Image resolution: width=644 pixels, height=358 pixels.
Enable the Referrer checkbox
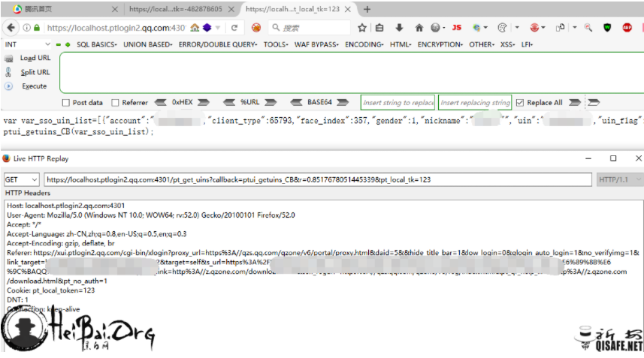click(x=115, y=103)
